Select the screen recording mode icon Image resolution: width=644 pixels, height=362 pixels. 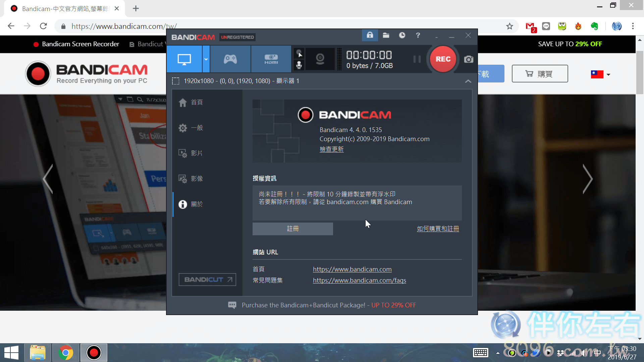point(184,59)
